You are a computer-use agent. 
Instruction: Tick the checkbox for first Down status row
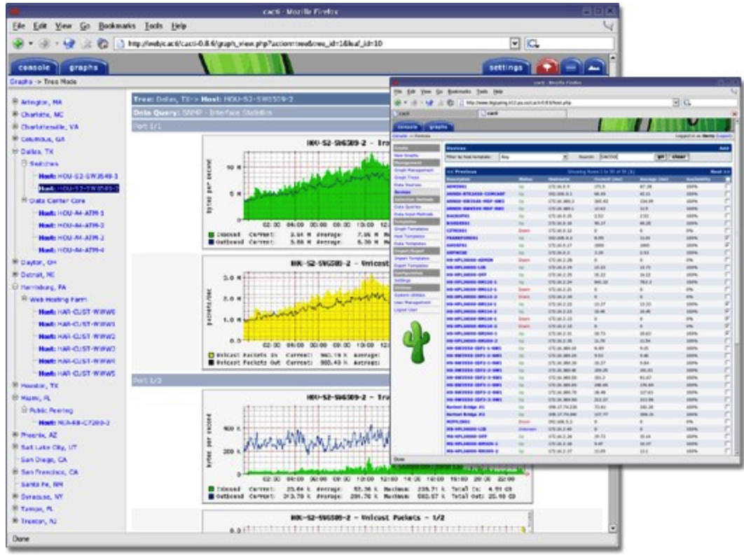[727, 231]
